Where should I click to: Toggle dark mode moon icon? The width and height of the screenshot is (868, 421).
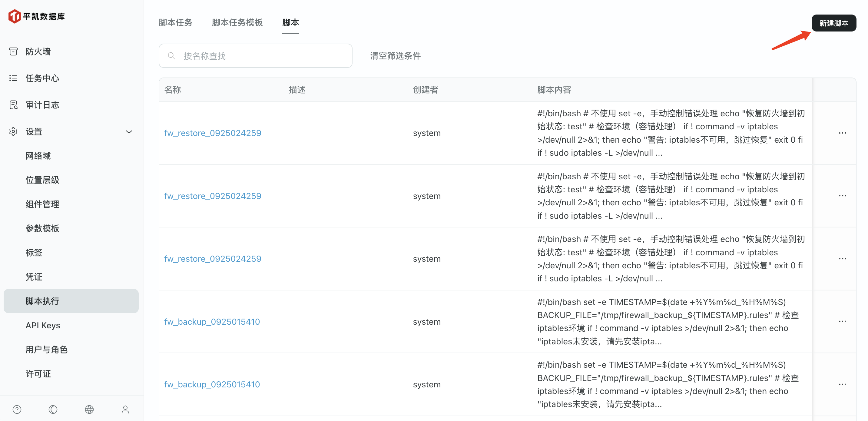53,409
